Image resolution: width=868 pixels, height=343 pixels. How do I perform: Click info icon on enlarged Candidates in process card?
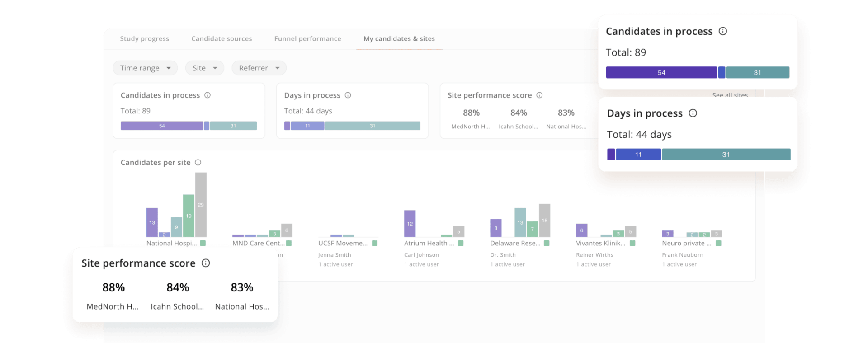click(723, 31)
